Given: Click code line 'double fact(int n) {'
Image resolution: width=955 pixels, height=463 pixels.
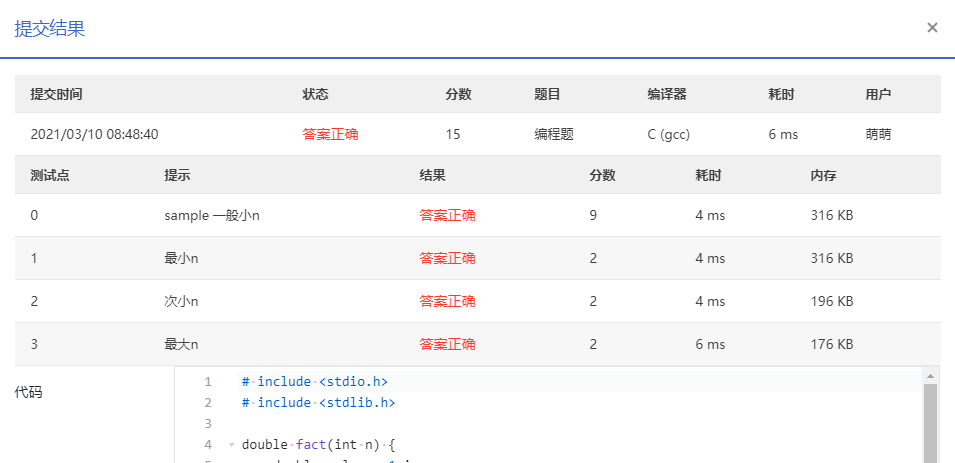Looking at the screenshot, I should 319,445.
